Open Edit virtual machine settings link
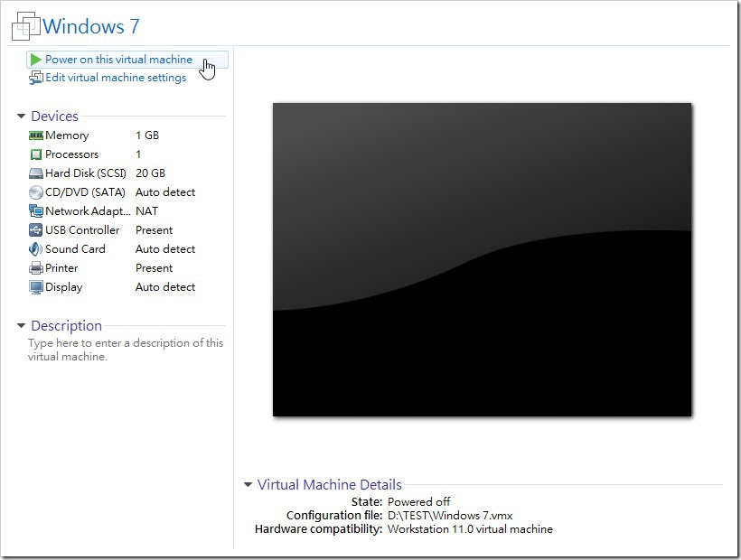This screenshot has height=560, width=741. click(116, 78)
